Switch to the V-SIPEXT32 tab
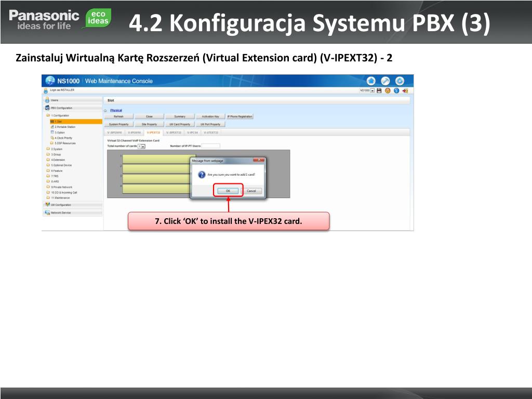This screenshot has width=532, height=399. 174,132
